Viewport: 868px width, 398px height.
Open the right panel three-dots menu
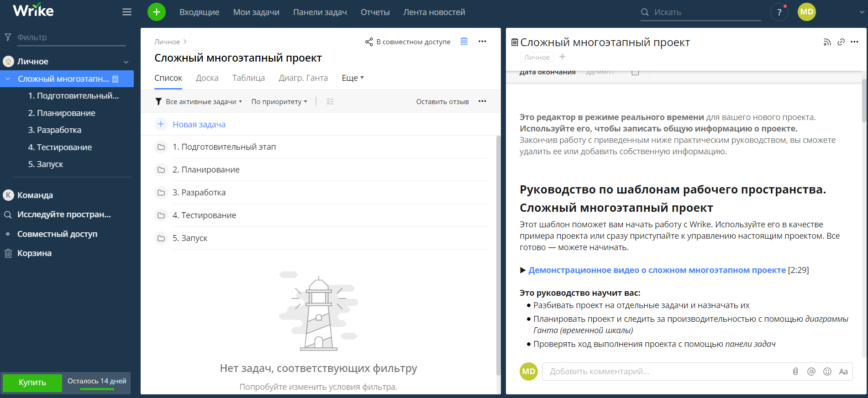click(x=854, y=42)
